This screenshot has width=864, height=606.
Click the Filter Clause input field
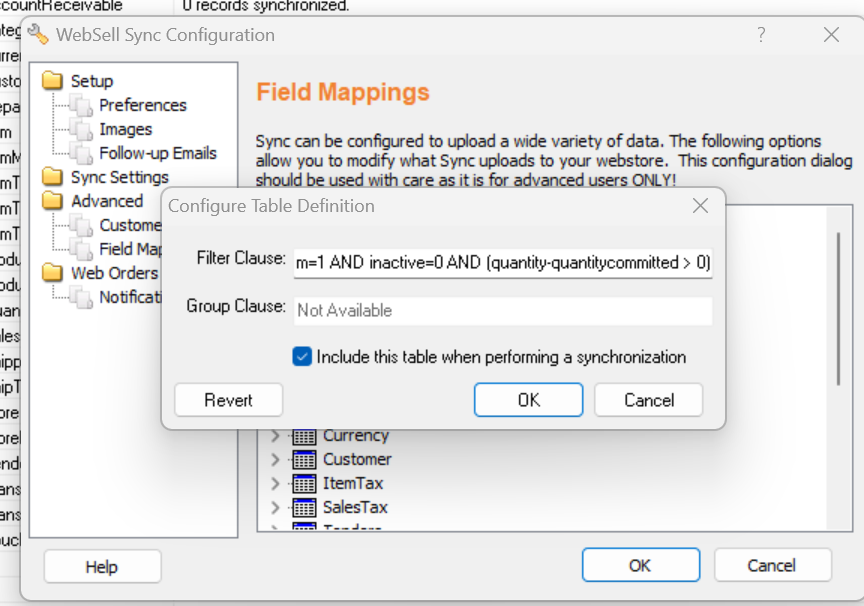503,263
